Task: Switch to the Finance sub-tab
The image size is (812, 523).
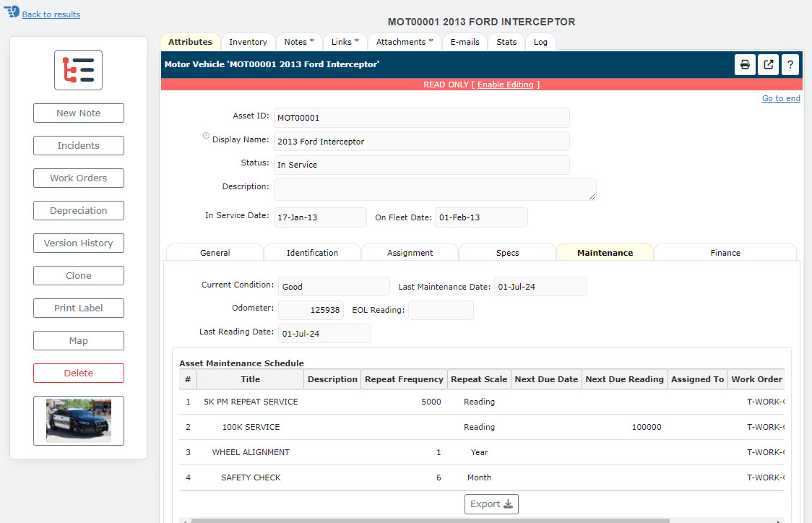Action: point(725,252)
